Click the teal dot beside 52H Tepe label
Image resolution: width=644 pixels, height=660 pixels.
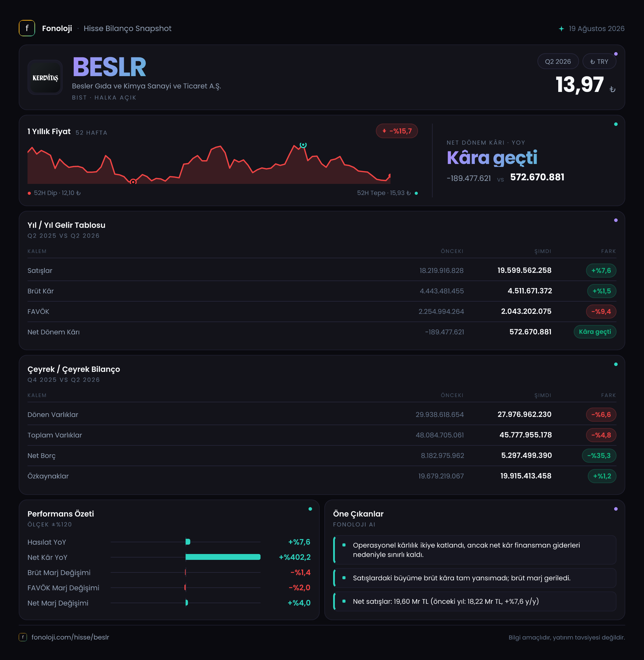[x=416, y=193]
